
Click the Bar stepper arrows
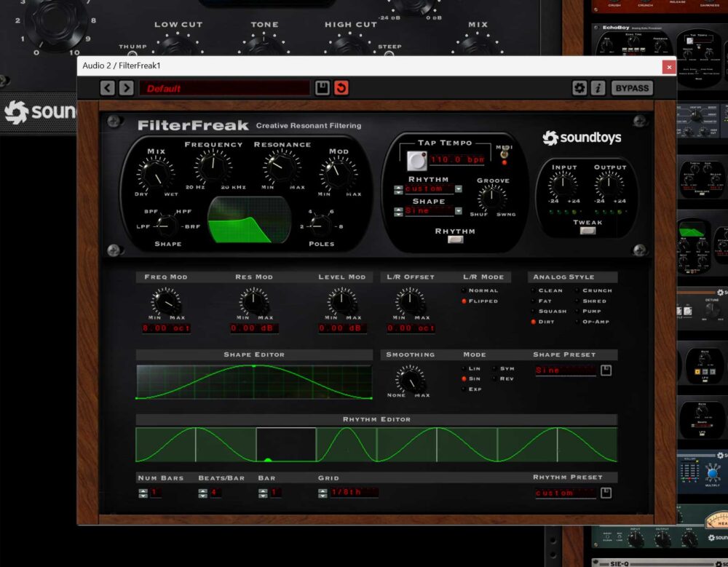pos(263,493)
